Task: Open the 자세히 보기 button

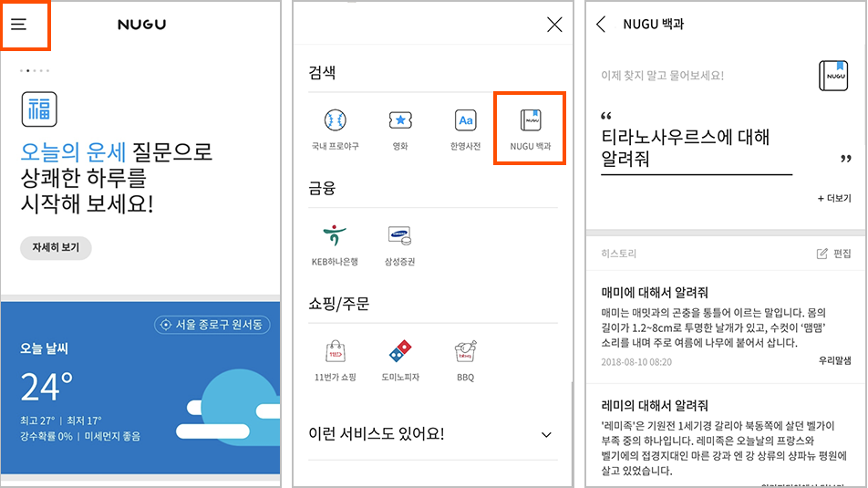Action: 56,247
